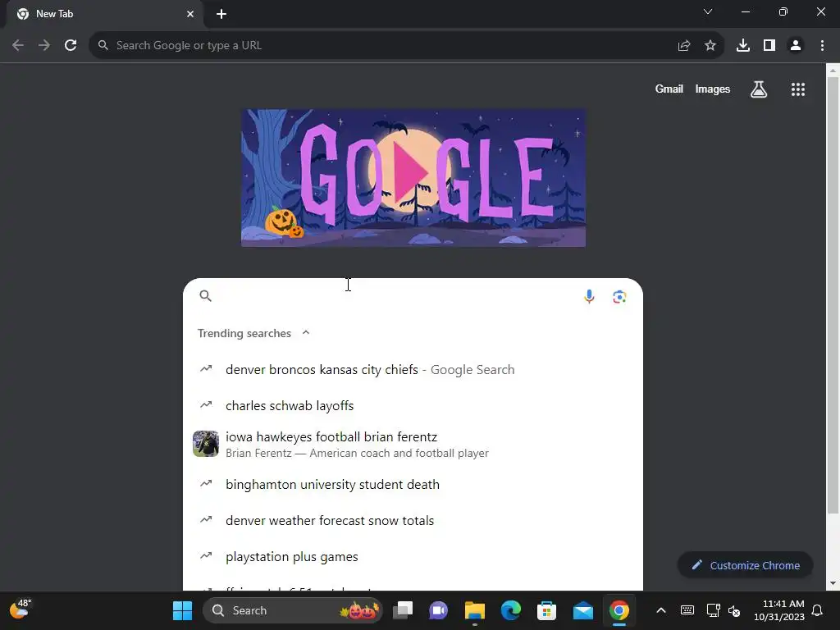Bookmark this tab with the star icon

(710, 46)
